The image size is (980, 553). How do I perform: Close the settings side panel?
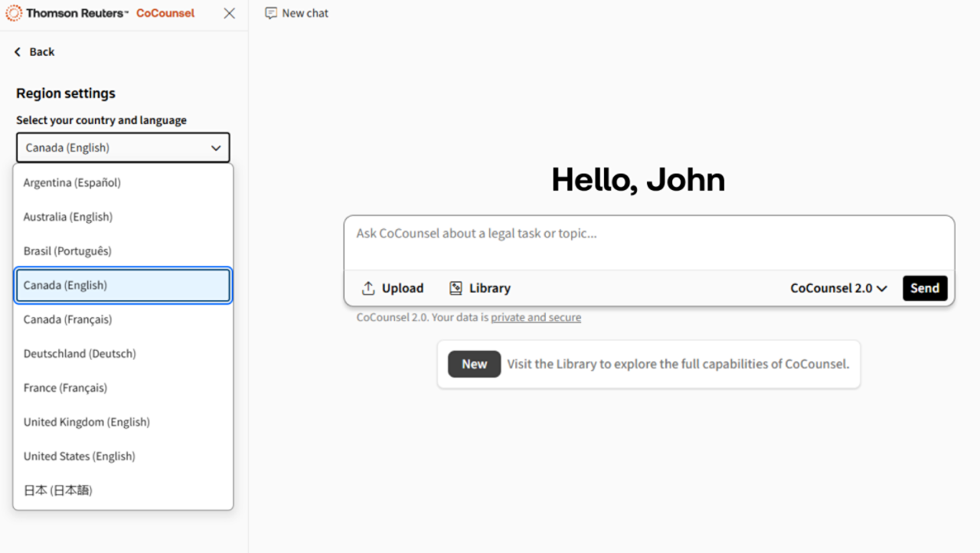coord(229,13)
